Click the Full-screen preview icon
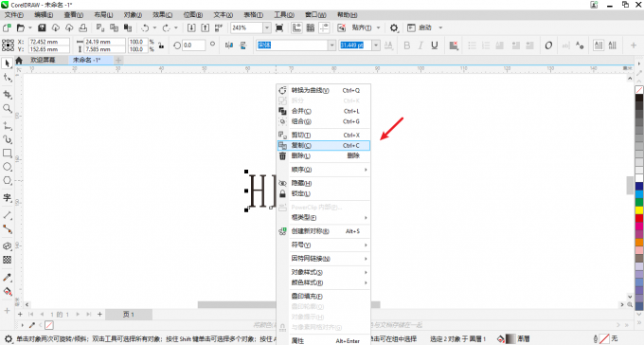The width and height of the screenshot is (644, 345). tap(279, 27)
